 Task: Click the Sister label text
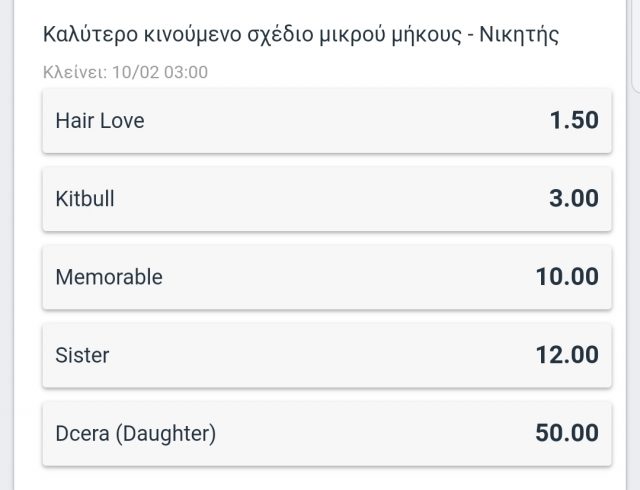[x=82, y=355]
